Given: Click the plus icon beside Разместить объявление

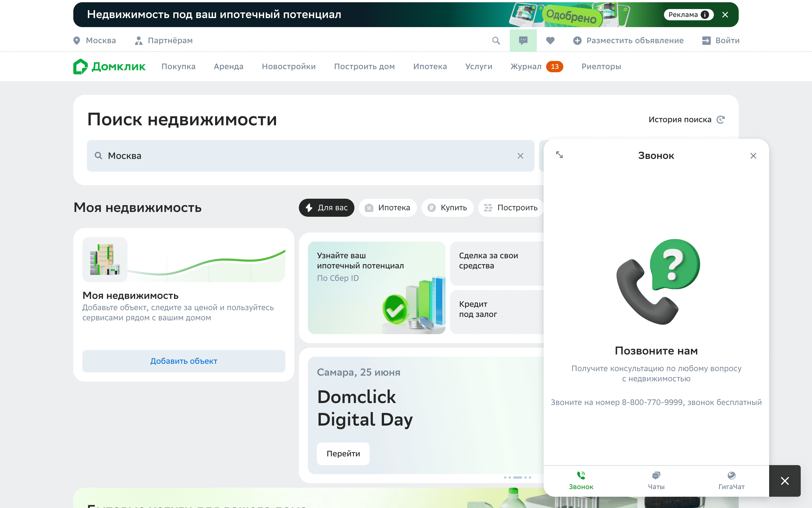Looking at the screenshot, I should click(577, 41).
